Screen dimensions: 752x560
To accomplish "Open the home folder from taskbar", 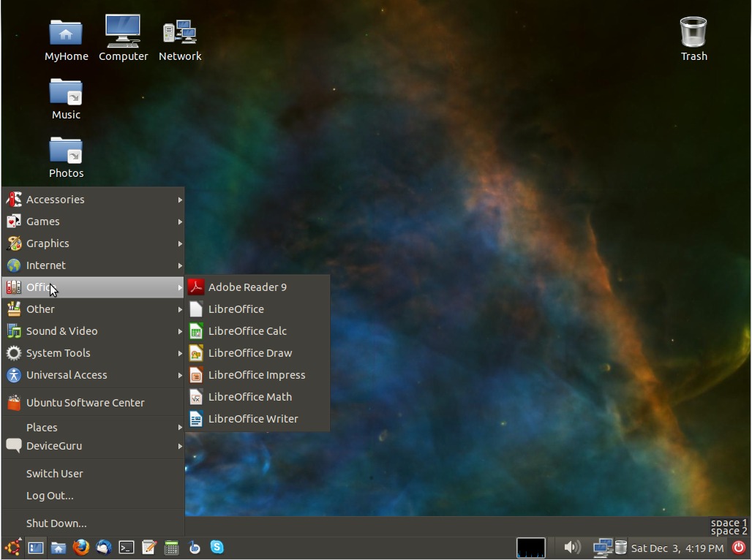I will pyautogui.click(x=58, y=548).
